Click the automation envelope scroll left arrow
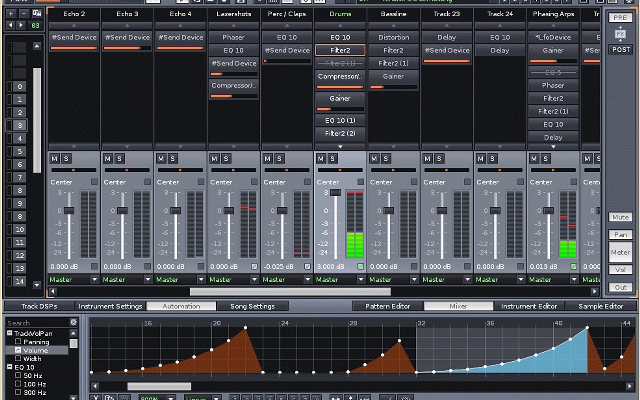This screenshot has width=640, height=400. [94, 386]
